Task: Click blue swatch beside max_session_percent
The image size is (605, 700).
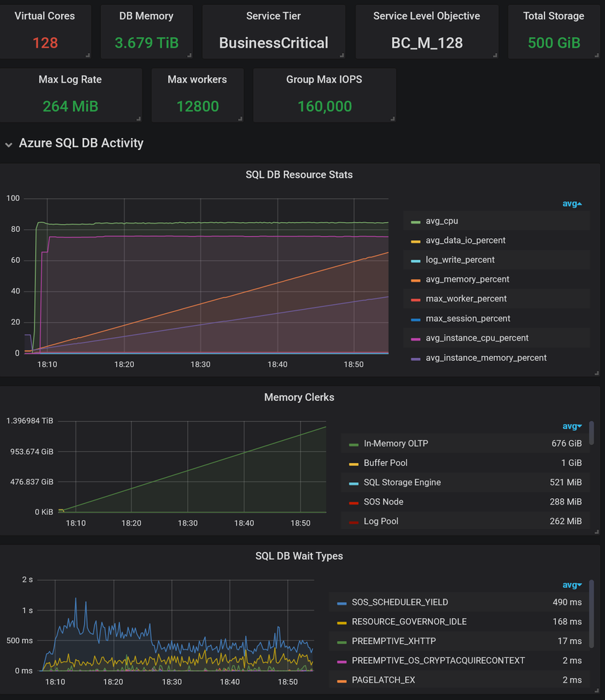Action: [x=416, y=320]
